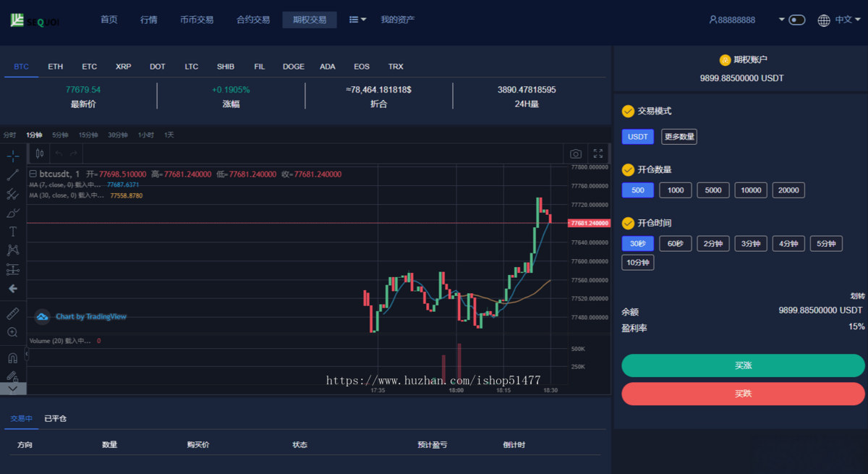Viewport: 868px width, 474px height.
Task: Toggle the magnet mode icon
Action: pos(13,357)
